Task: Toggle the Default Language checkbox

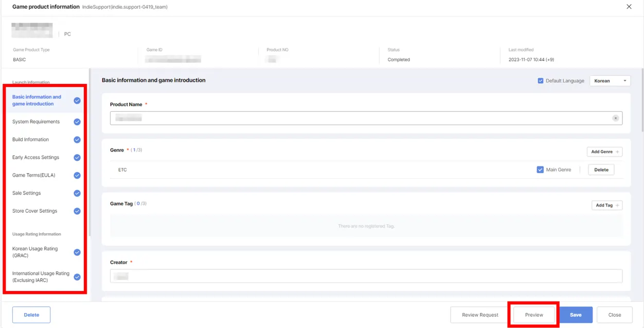Action: coord(541,81)
